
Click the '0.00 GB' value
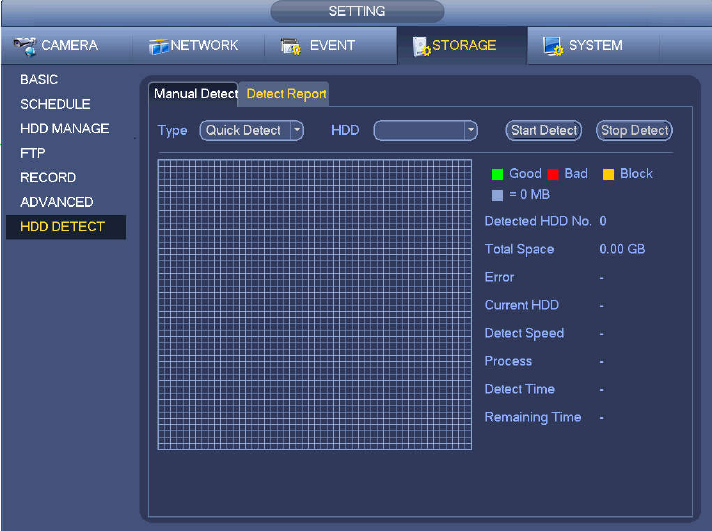(x=622, y=249)
